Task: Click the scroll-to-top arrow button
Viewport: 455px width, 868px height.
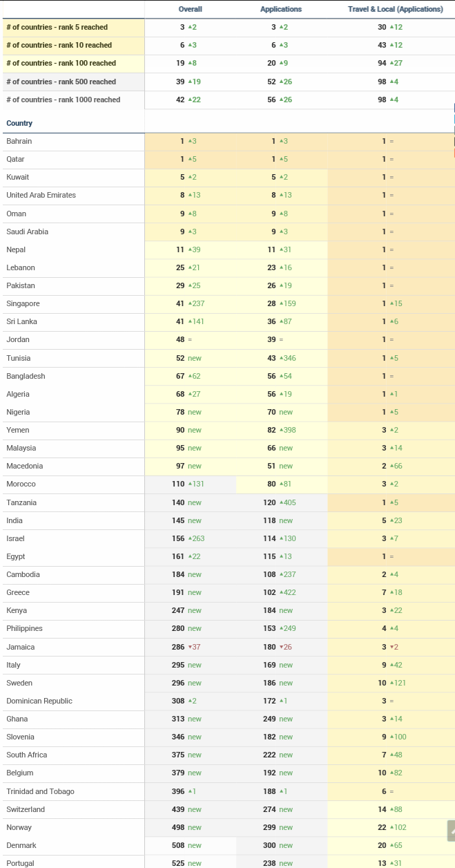Action: pos(452,831)
